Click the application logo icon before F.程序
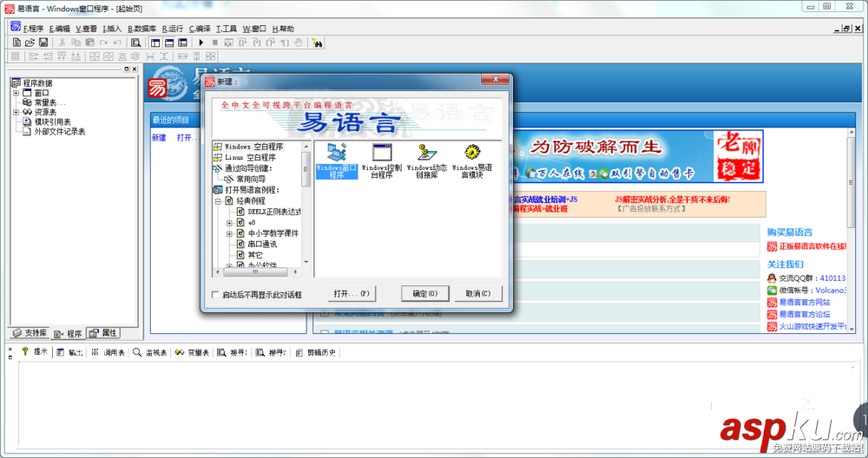This screenshot has width=868, height=458. [16, 27]
